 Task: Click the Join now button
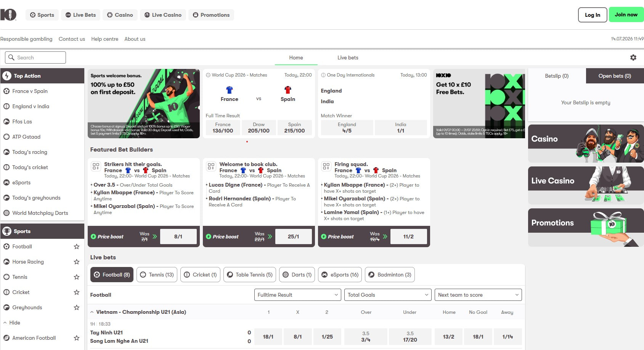coord(626,15)
